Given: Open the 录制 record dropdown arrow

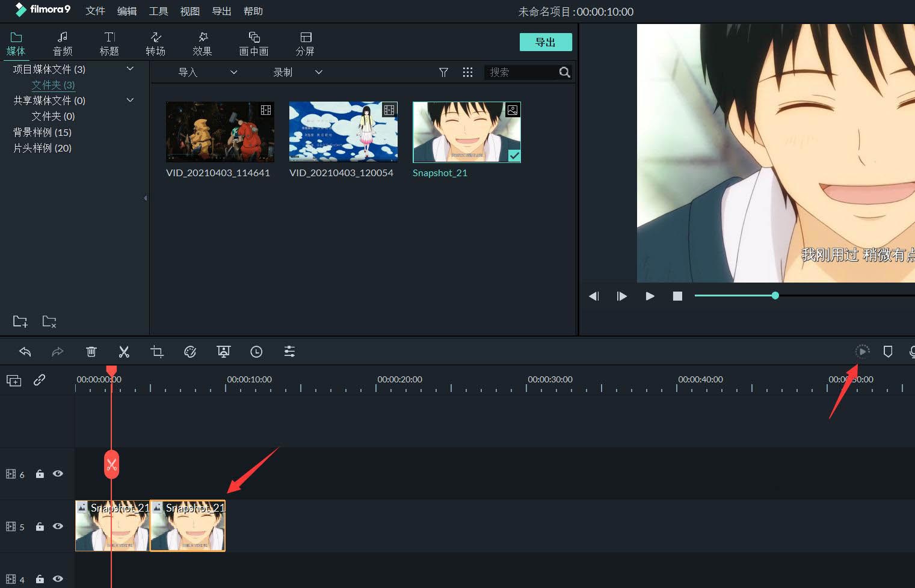Looking at the screenshot, I should 319,72.
